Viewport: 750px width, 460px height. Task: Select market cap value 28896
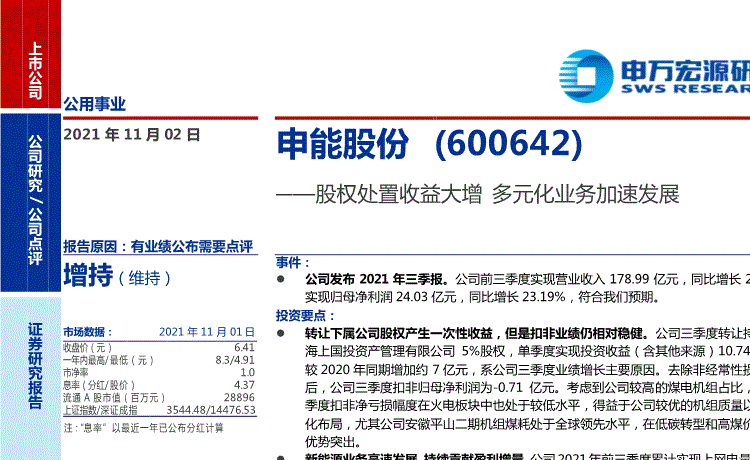[239, 397]
